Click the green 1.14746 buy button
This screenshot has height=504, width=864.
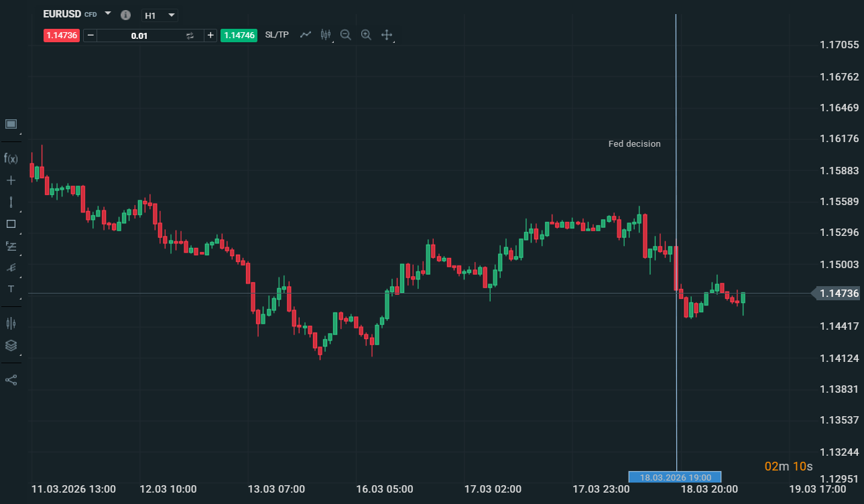coord(239,35)
